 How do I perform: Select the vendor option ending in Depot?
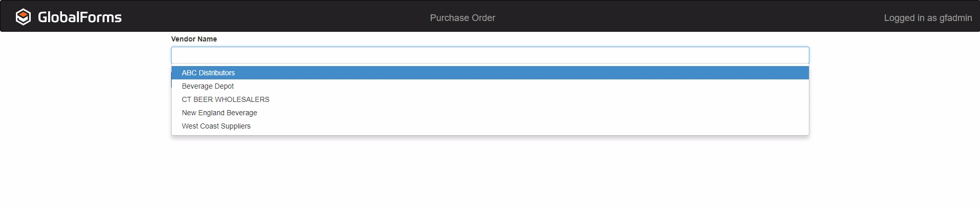(207, 86)
